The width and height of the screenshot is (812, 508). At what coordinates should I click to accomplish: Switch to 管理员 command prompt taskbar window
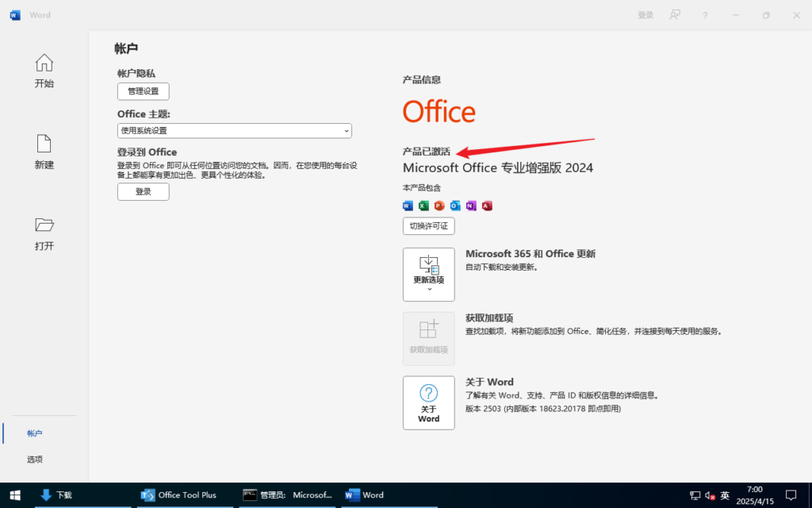(x=287, y=495)
